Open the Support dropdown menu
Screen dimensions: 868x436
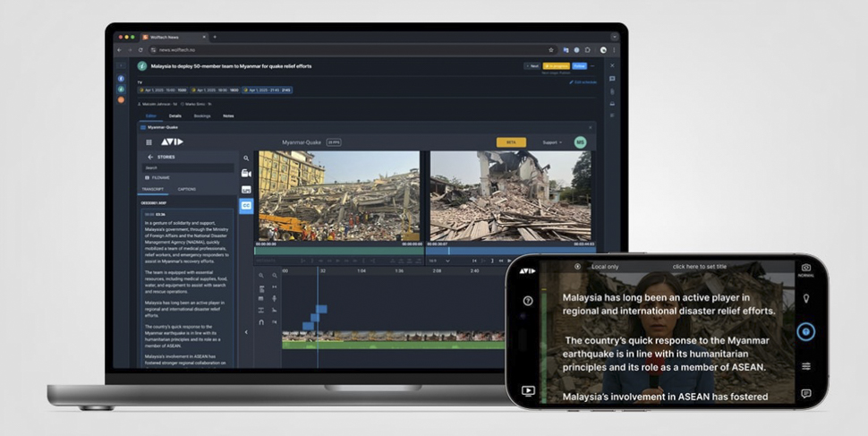[552, 142]
